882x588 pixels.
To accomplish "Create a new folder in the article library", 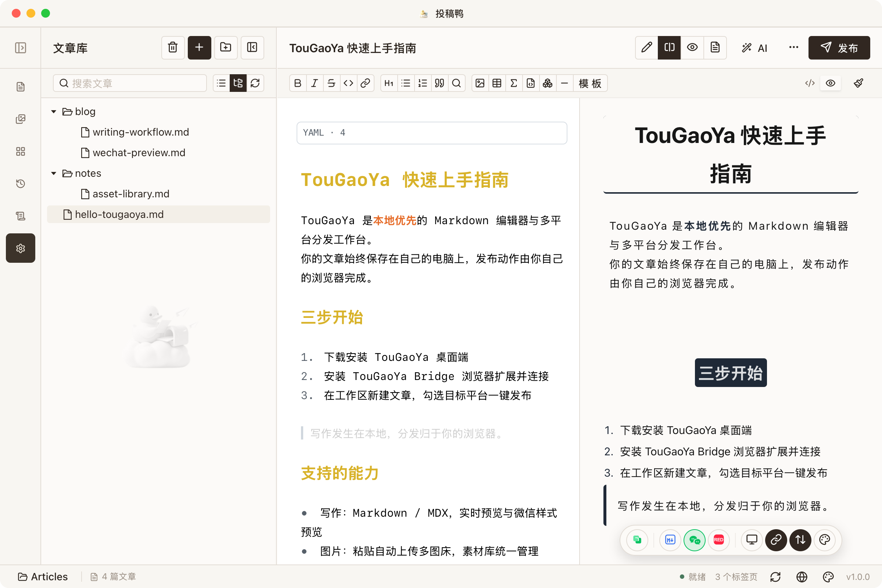I will pyautogui.click(x=226, y=48).
